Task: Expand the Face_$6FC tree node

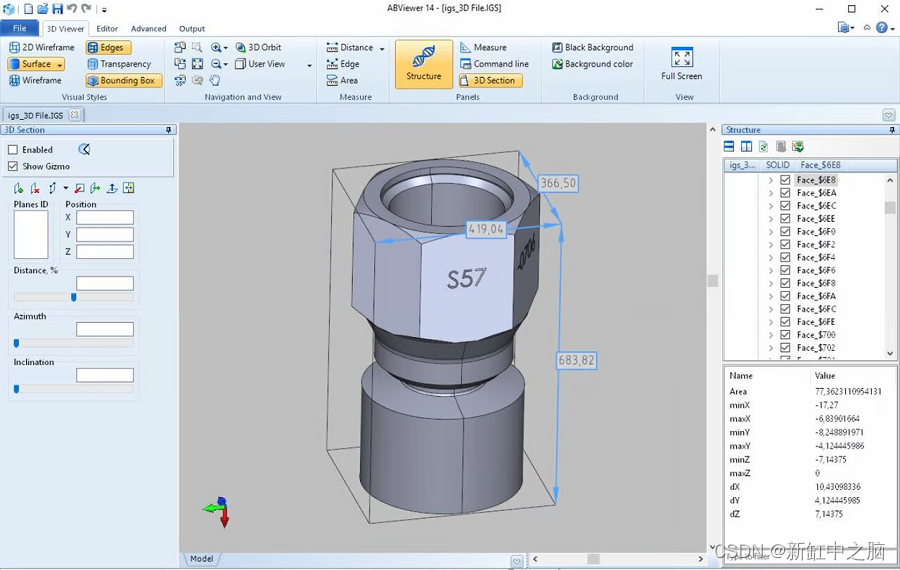Action: click(771, 309)
